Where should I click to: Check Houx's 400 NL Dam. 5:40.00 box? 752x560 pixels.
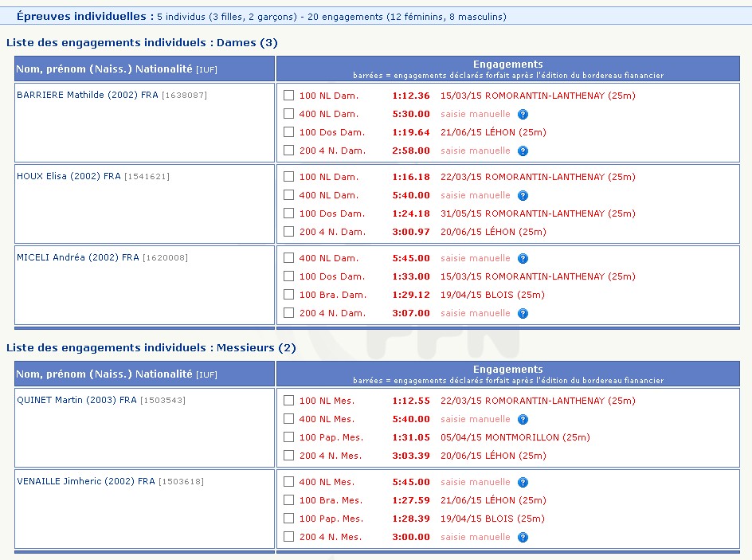pyautogui.click(x=288, y=194)
